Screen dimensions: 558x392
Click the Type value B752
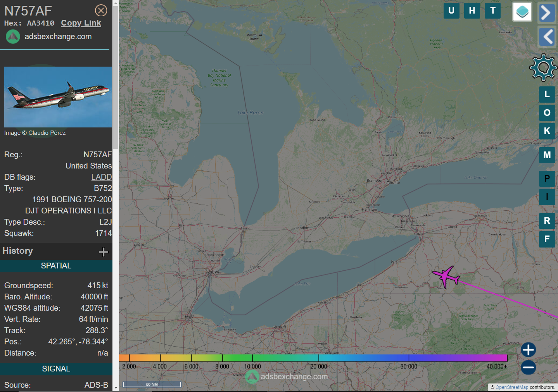(x=103, y=188)
